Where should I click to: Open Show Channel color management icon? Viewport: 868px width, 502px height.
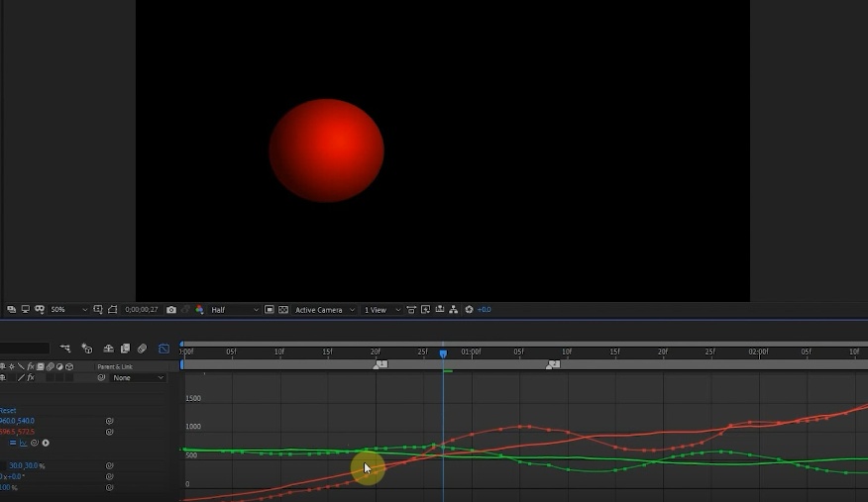199,310
